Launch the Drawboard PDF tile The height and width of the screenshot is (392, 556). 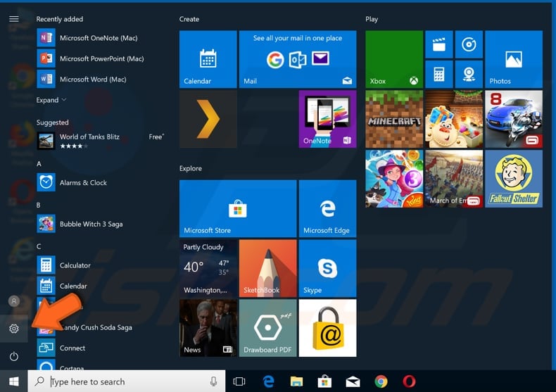click(267, 327)
